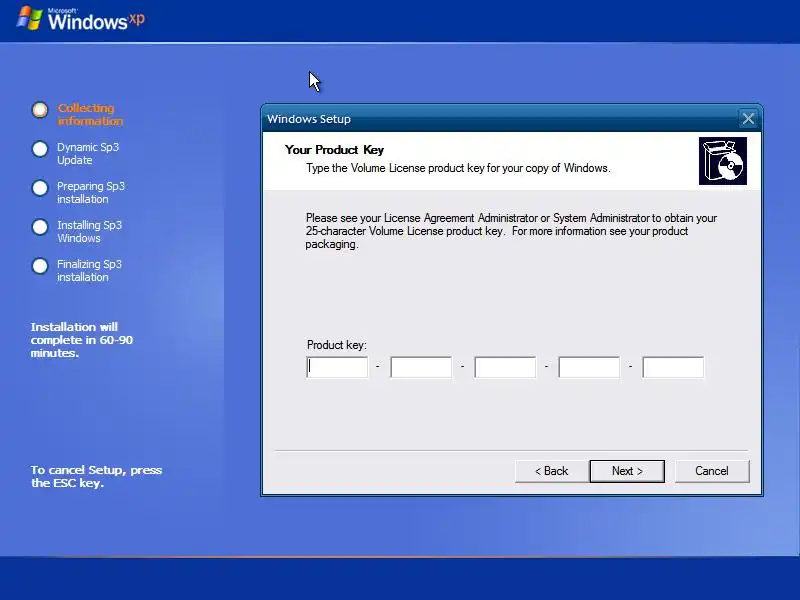Select the third product key field
This screenshot has height=600, width=800.
(505, 367)
